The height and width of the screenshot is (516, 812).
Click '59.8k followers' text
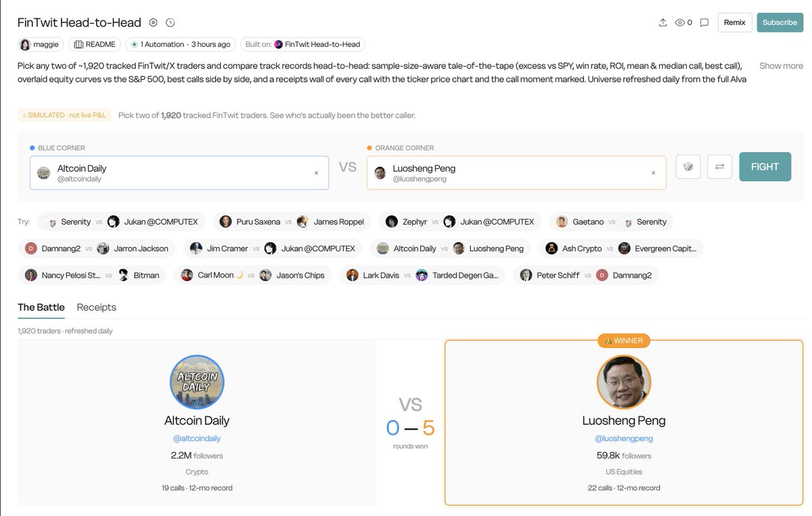pos(624,456)
